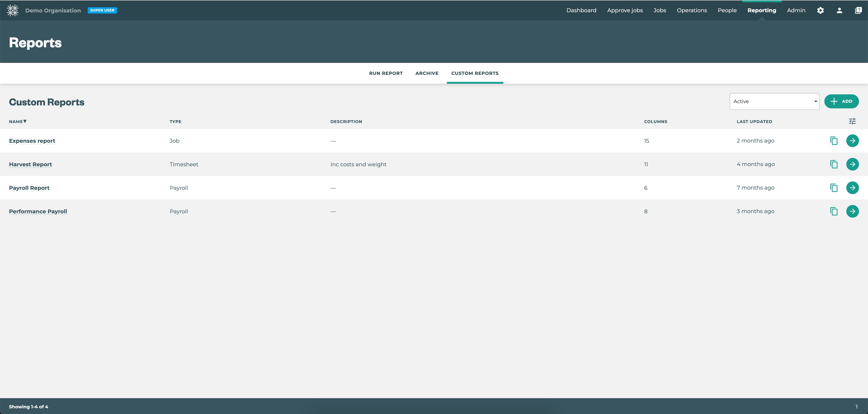Viewport: 868px width, 414px height.
Task: Open the RUN REPORT tab
Action: point(385,73)
